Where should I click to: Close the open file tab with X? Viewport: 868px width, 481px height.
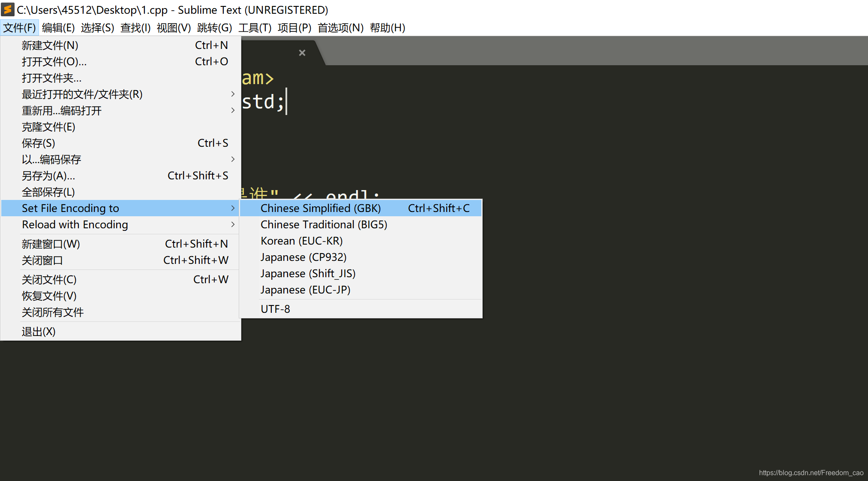302,53
